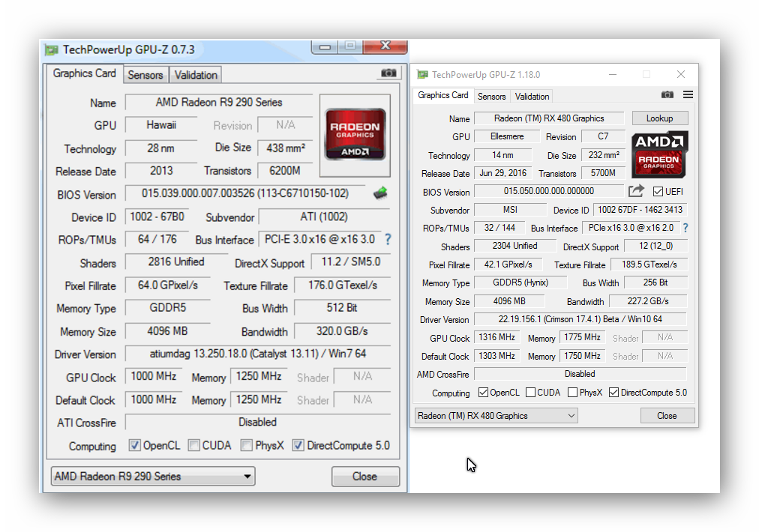Click the Bus Interface question mark in GPU-Z 0.7.3

point(388,240)
